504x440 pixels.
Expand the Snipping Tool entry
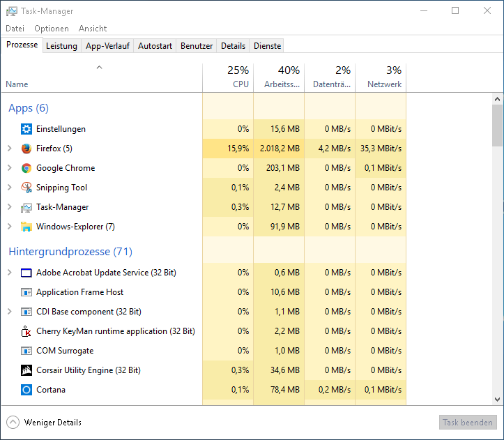[10, 188]
